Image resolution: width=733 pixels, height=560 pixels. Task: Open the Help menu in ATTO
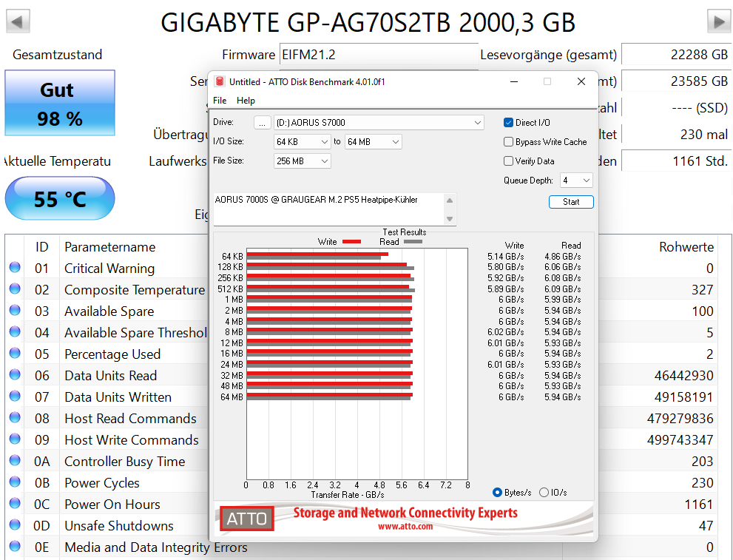point(246,101)
